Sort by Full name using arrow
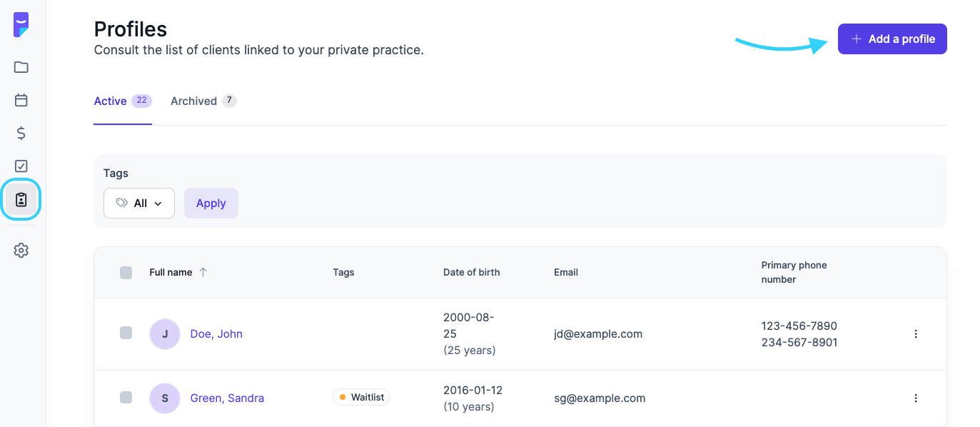Image resolution: width=980 pixels, height=427 pixels. pos(203,272)
